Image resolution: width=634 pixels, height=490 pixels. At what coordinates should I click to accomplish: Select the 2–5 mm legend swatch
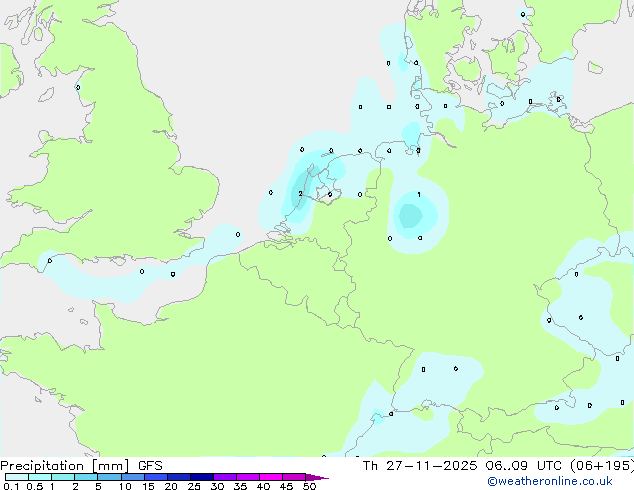point(86,477)
